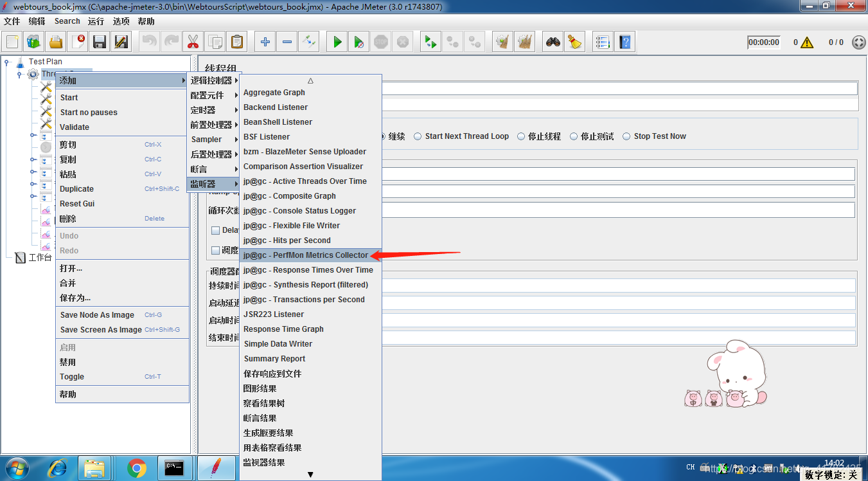The image size is (868, 481).
Task: Click the Paste clipboard icon in the toolbar
Action: coord(237,42)
